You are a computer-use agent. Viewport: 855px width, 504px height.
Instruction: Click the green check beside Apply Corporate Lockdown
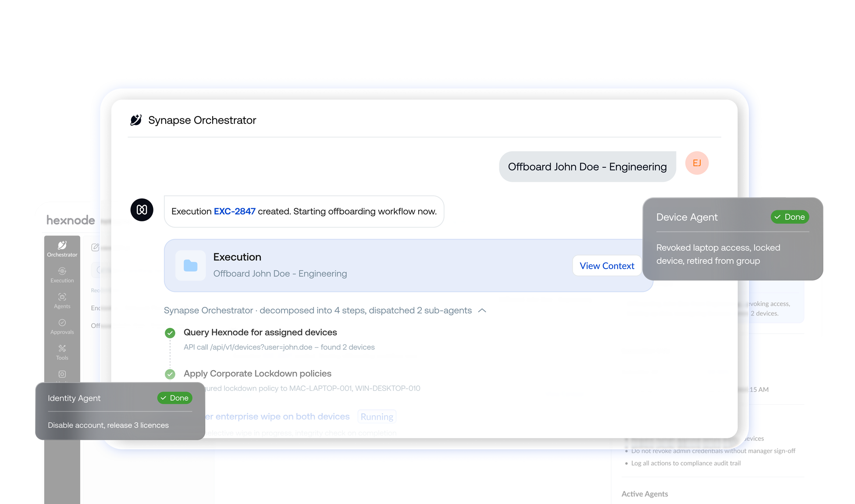[x=170, y=374]
